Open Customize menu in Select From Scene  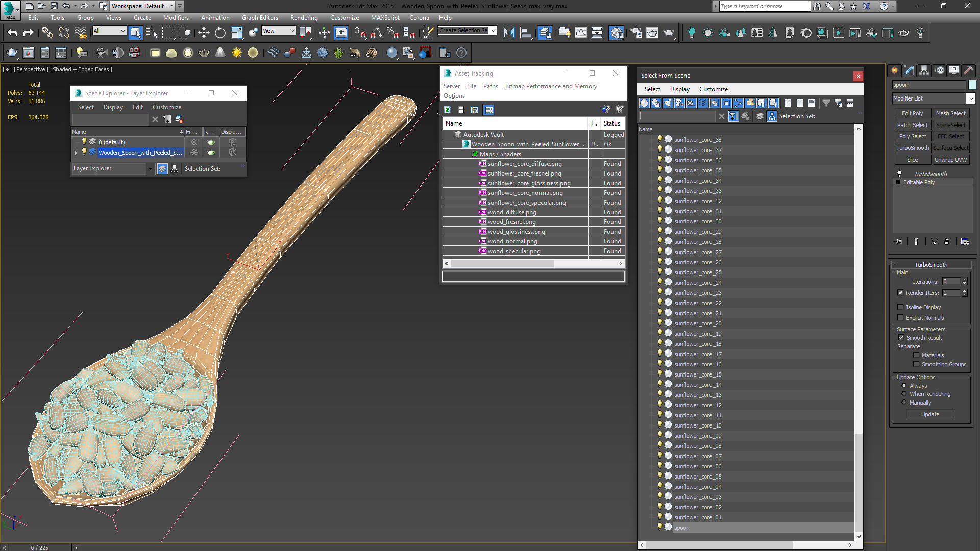(713, 89)
